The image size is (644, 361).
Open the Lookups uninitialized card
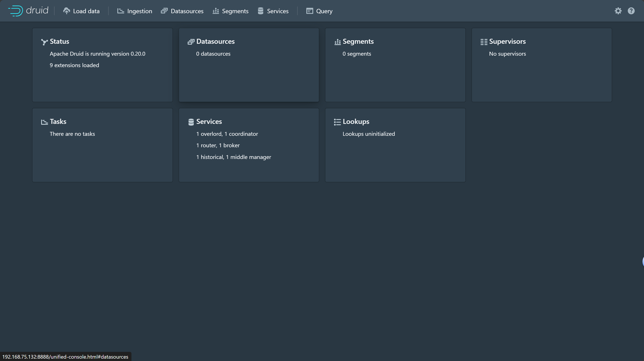click(395, 145)
